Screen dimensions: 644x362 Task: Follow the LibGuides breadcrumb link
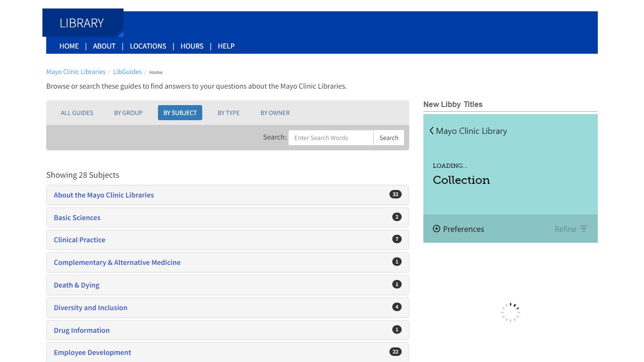127,72
